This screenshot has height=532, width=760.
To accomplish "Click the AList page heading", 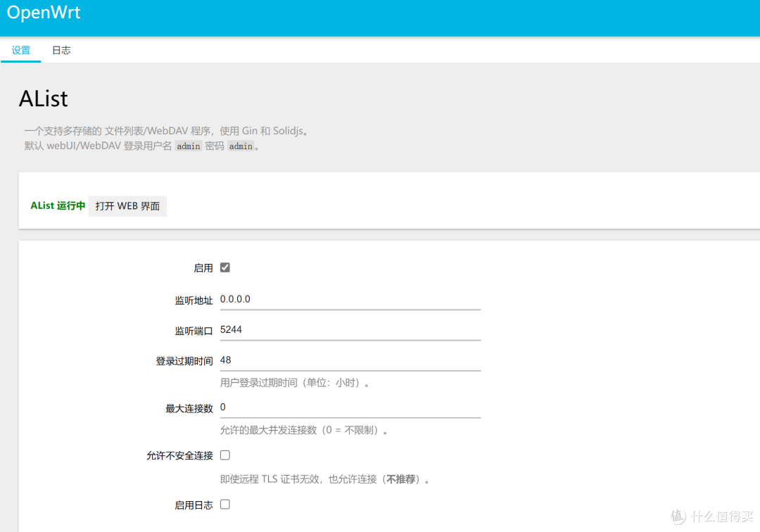I will tap(43, 99).
